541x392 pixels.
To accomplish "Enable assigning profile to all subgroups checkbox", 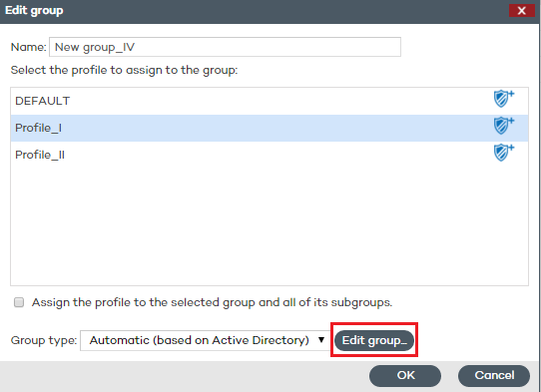I will pos(19,302).
